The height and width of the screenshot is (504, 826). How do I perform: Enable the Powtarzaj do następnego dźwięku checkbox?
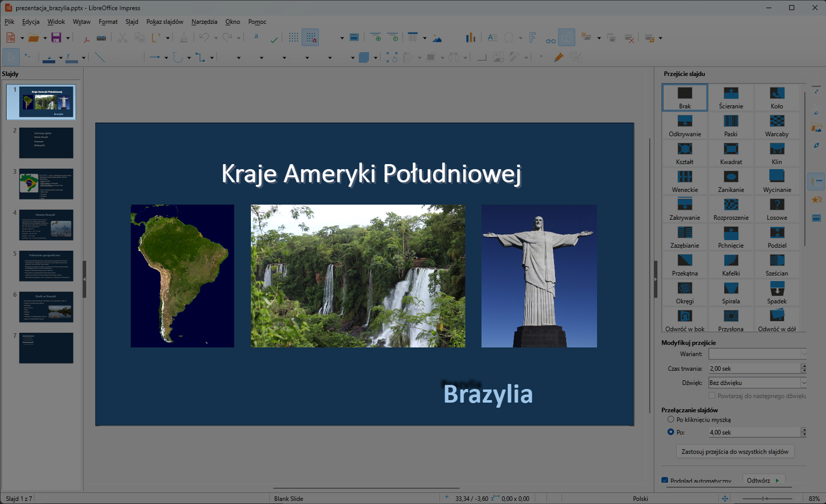pos(712,396)
